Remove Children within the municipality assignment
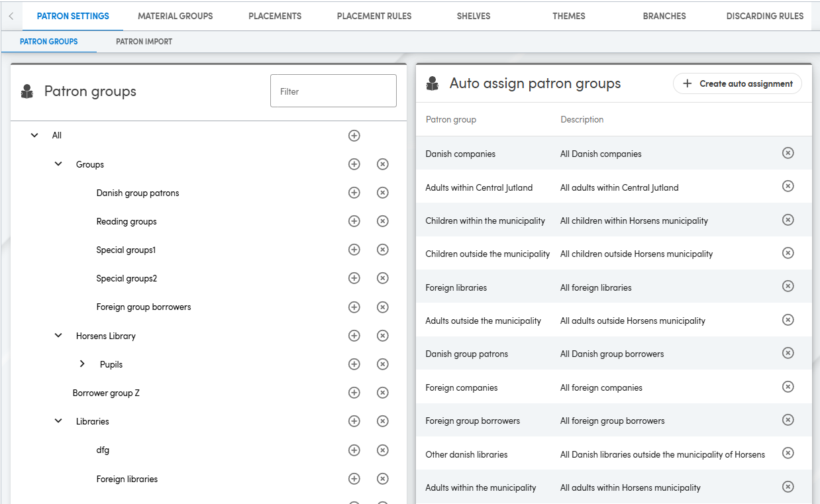The height and width of the screenshot is (504, 820). (788, 220)
